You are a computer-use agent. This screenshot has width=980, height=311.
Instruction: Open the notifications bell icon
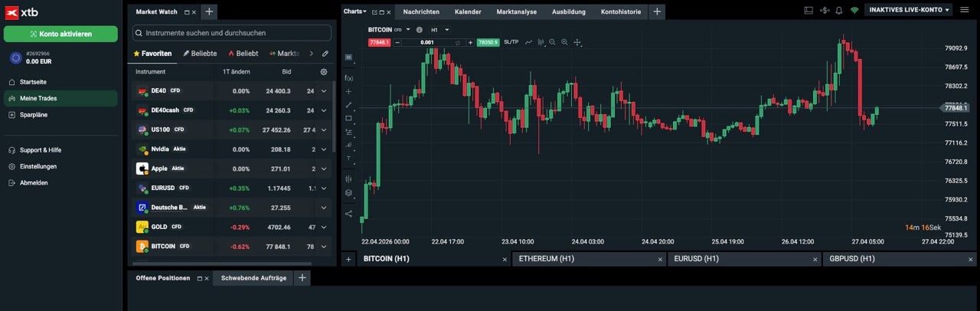point(839,10)
